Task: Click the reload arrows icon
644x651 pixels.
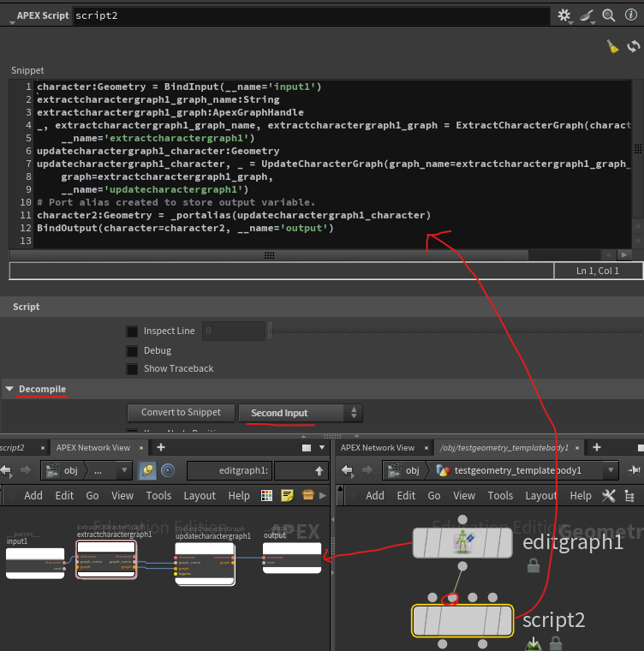Action: [x=634, y=46]
